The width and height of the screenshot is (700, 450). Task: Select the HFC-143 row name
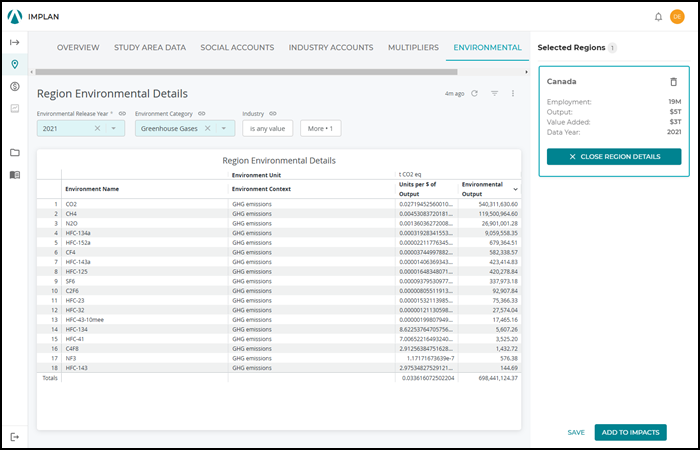point(76,368)
